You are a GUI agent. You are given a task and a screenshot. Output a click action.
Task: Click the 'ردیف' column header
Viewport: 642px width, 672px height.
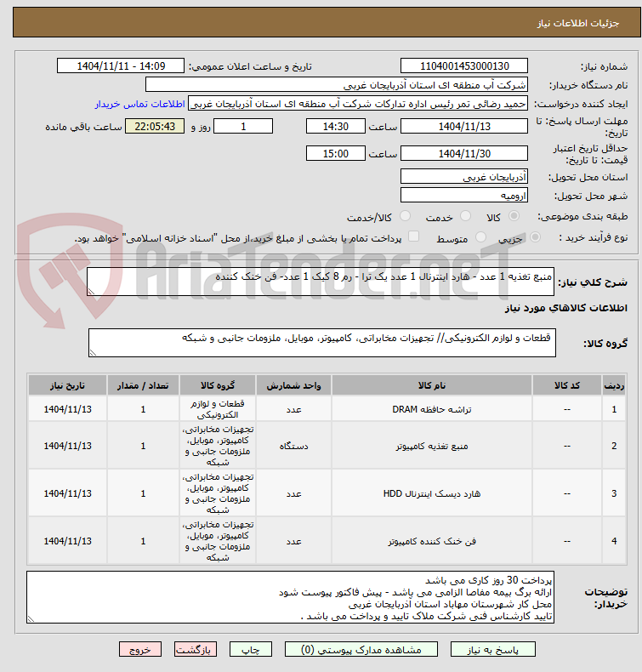(614, 385)
